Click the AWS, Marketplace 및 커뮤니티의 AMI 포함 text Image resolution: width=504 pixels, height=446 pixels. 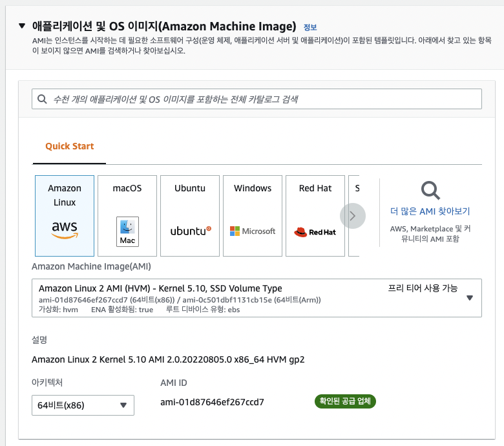(x=430, y=234)
